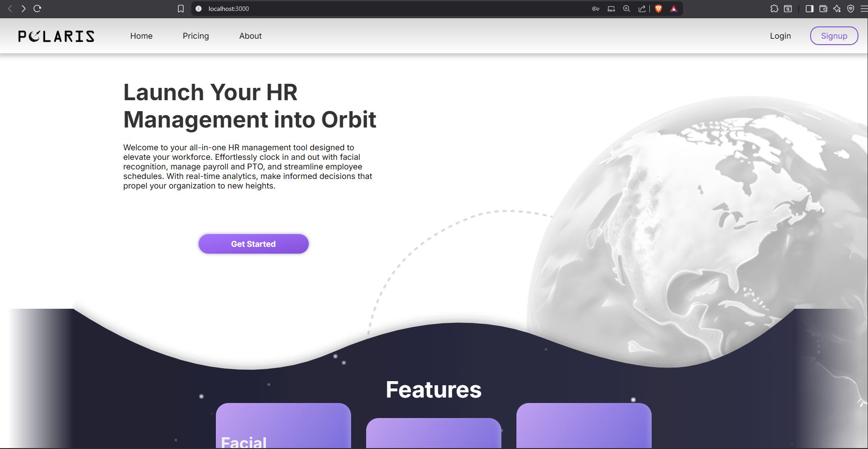The image size is (868, 449).
Task: Share this page icon
Action: 642,9
